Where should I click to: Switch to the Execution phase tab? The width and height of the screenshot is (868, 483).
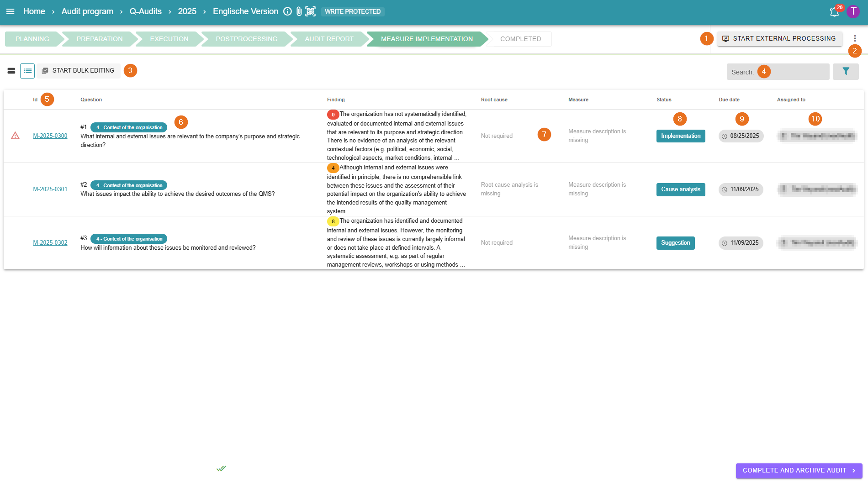[169, 39]
